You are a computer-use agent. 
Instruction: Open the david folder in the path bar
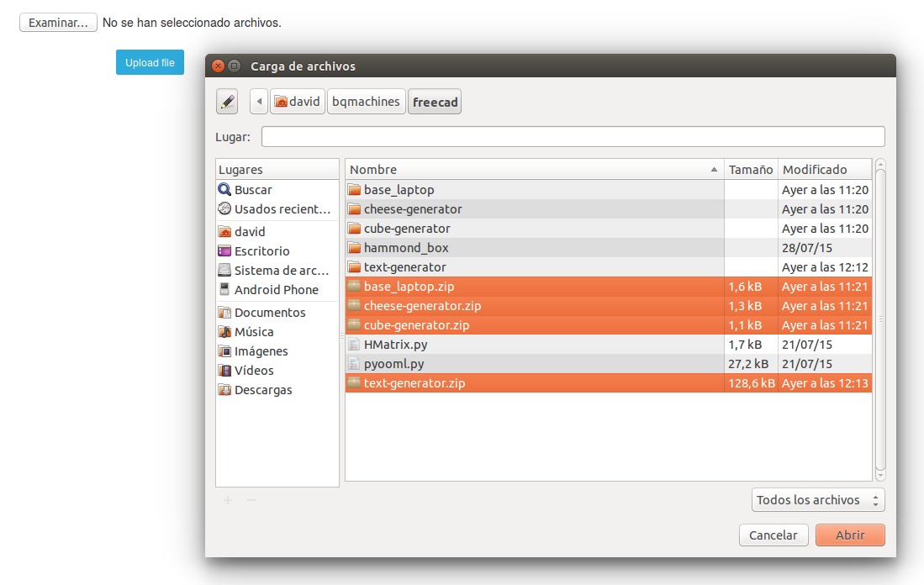pos(298,102)
